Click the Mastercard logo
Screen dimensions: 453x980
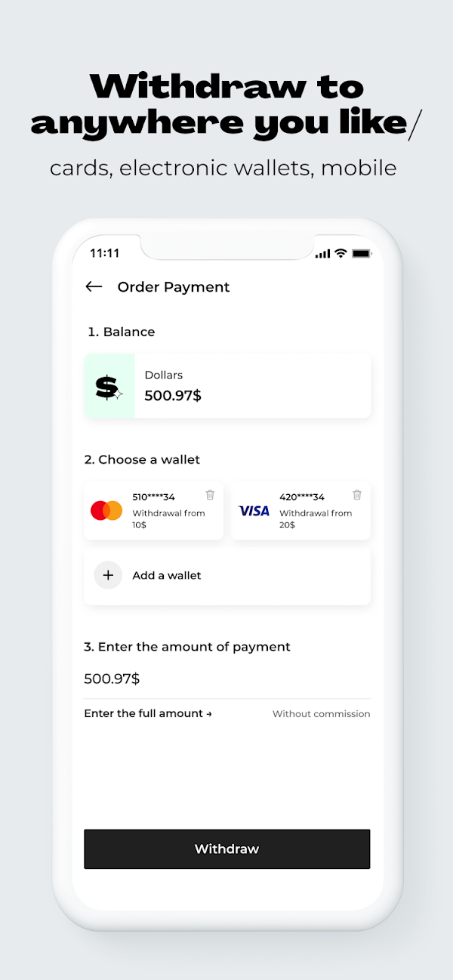tap(106, 511)
